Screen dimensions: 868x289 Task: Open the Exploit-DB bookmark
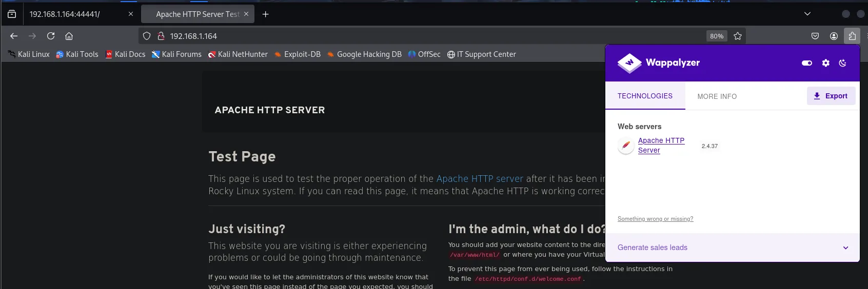point(297,54)
